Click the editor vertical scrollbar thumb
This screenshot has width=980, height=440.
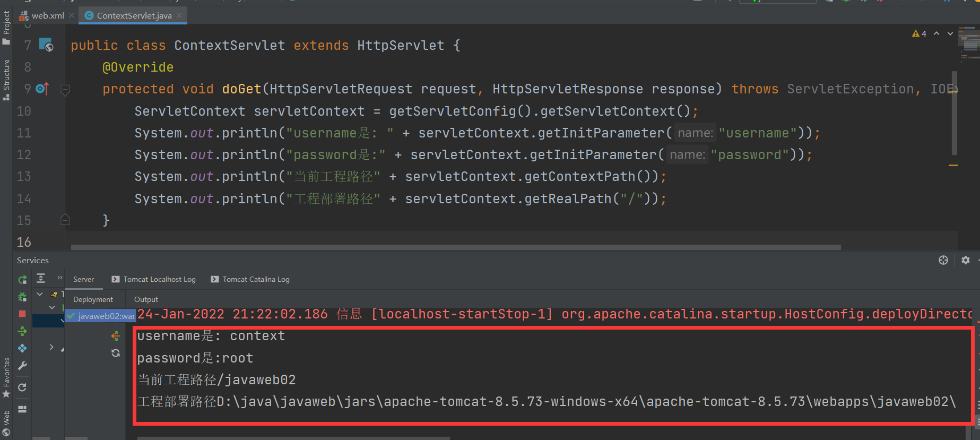pos(955,113)
